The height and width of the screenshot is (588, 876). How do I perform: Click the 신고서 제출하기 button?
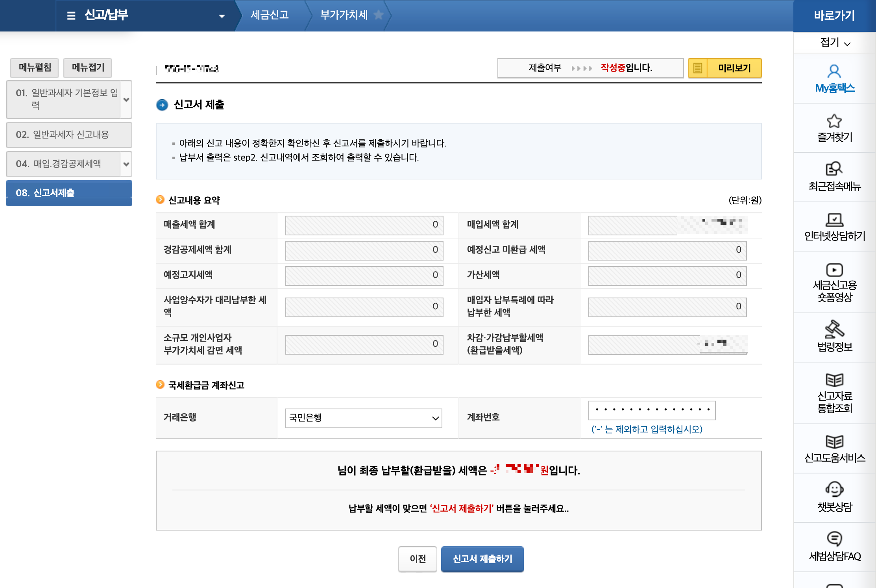pos(482,559)
